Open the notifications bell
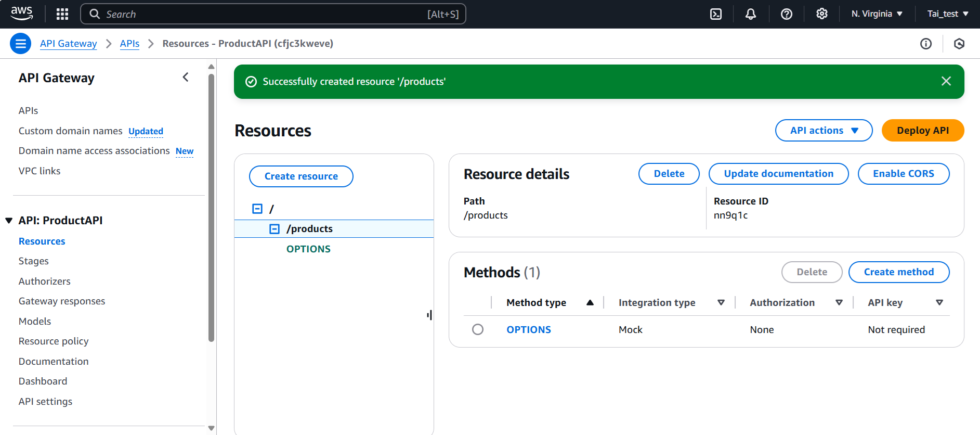The height and width of the screenshot is (435, 980). 751,14
